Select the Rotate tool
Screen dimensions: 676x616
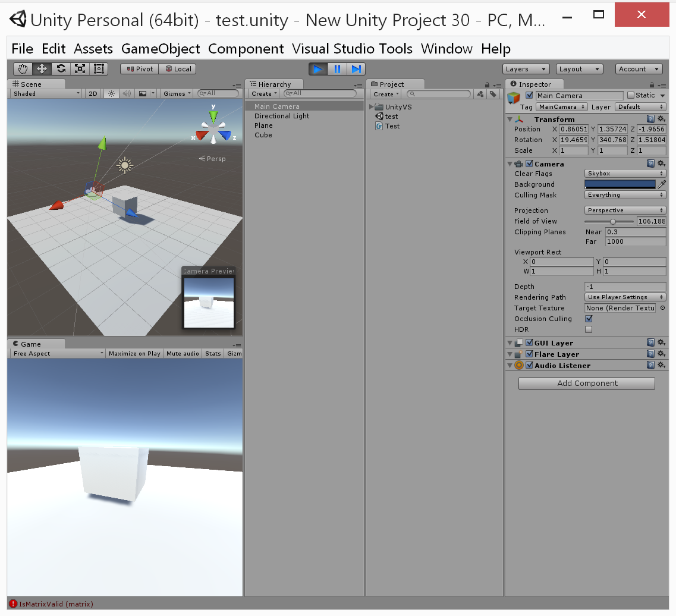(x=61, y=69)
